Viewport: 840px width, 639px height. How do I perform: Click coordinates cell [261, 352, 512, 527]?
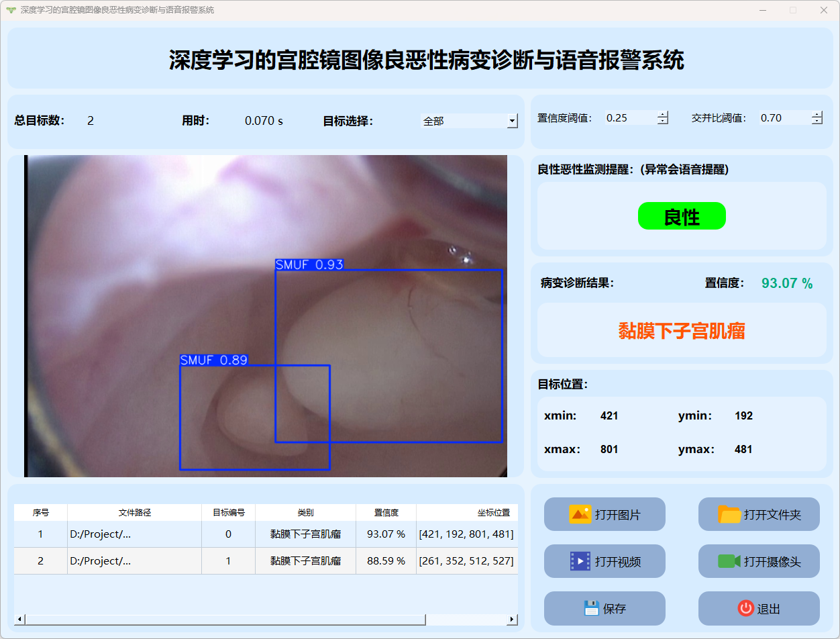coord(466,561)
